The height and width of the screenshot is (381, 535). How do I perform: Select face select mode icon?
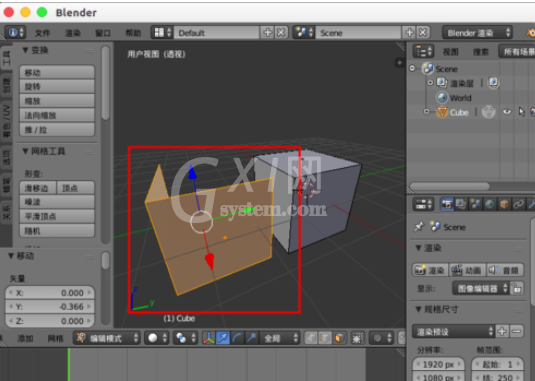click(339, 338)
